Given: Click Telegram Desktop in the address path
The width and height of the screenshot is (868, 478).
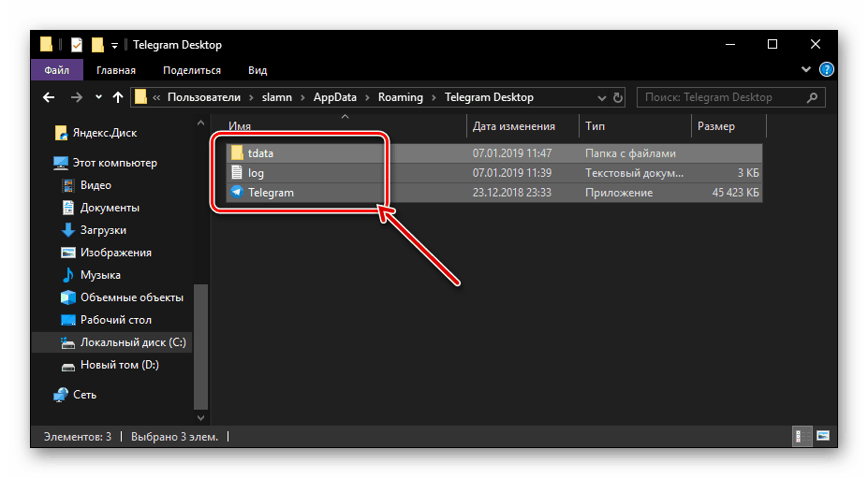Looking at the screenshot, I should 489,97.
